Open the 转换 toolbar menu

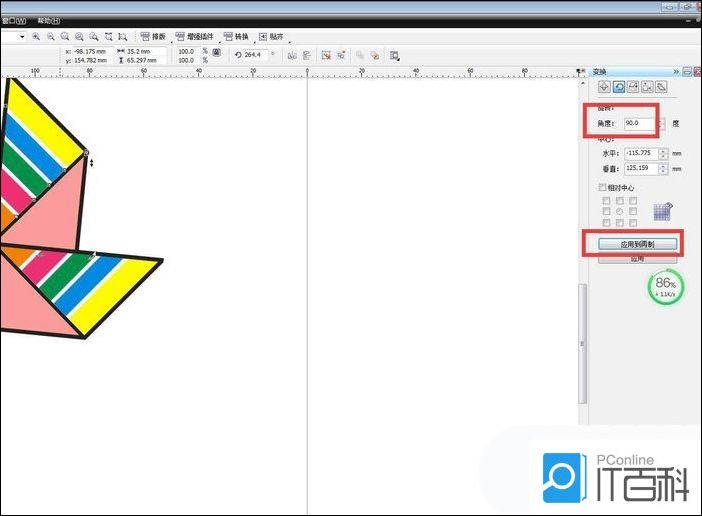tap(236, 36)
